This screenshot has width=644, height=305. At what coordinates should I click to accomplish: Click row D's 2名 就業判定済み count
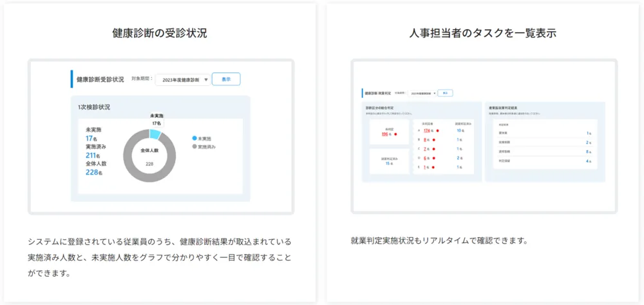click(x=460, y=158)
